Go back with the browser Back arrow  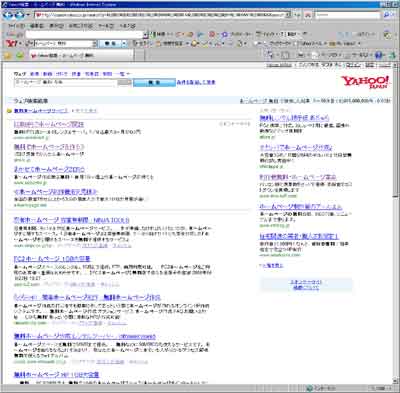pos(8,15)
